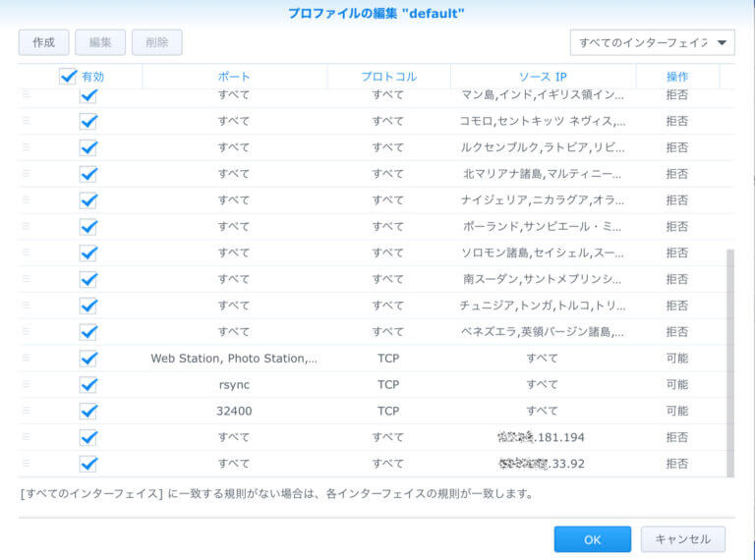Sort by the ポート column header
This screenshot has height=560, width=755.
pyautogui.click(x=234, y=77)
